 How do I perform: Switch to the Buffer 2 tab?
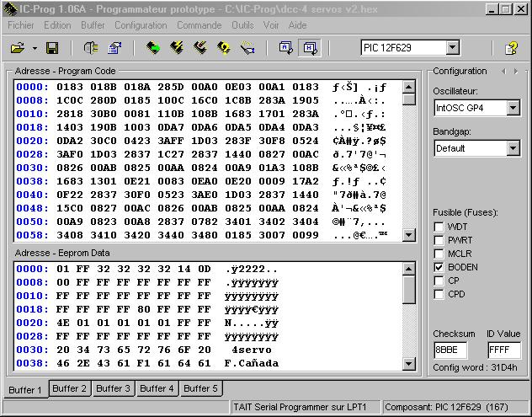point(69,388)
